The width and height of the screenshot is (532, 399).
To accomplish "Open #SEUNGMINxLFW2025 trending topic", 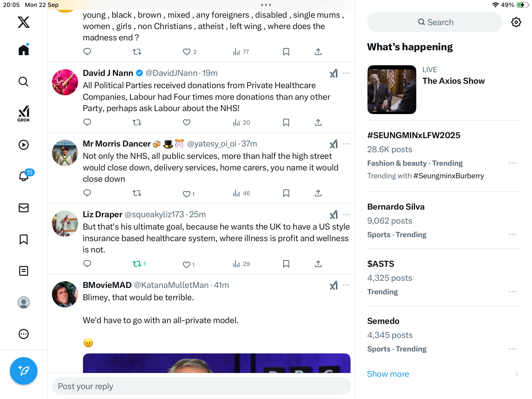I will 414,135.
